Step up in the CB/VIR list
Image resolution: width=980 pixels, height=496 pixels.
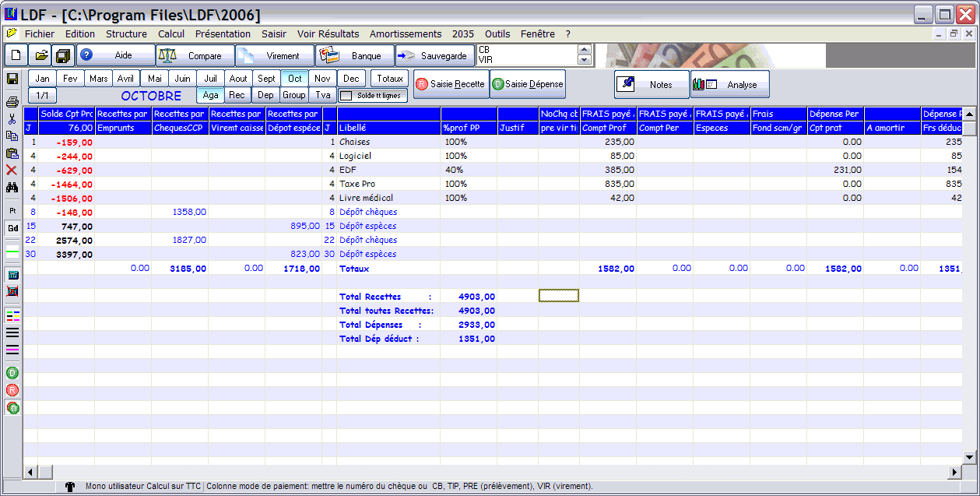(584, 49)
